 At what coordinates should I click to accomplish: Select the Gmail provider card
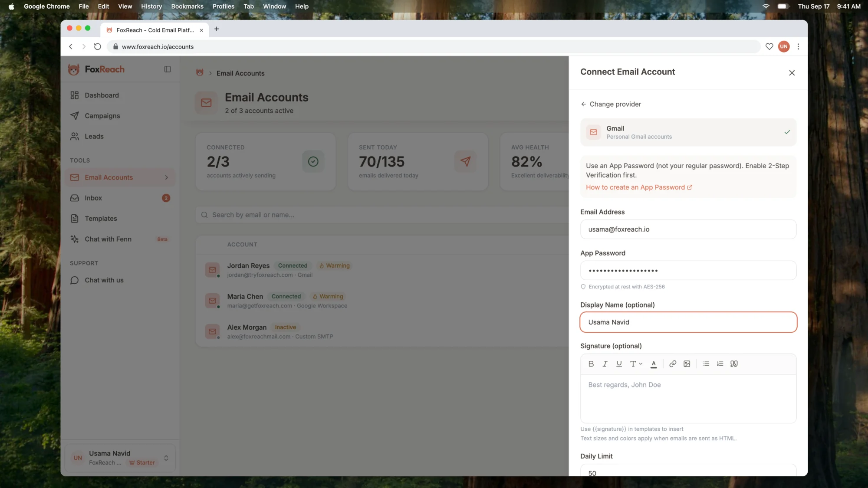[688, 132]
